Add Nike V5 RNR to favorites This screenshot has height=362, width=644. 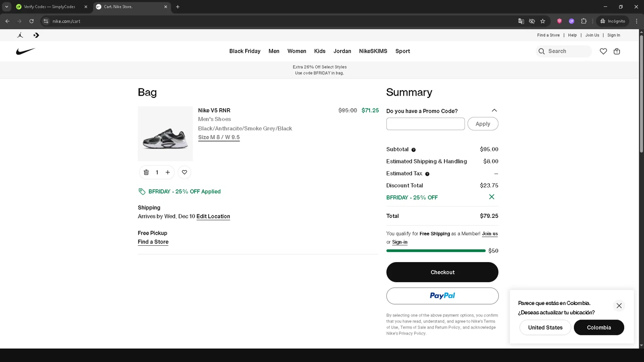point(184,172)
